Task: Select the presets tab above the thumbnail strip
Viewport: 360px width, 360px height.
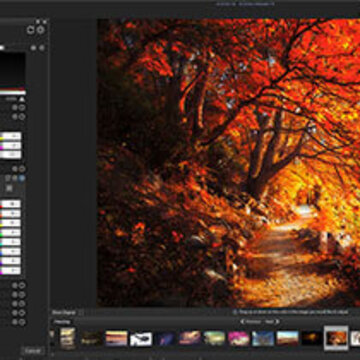Action: pos(62,322)
